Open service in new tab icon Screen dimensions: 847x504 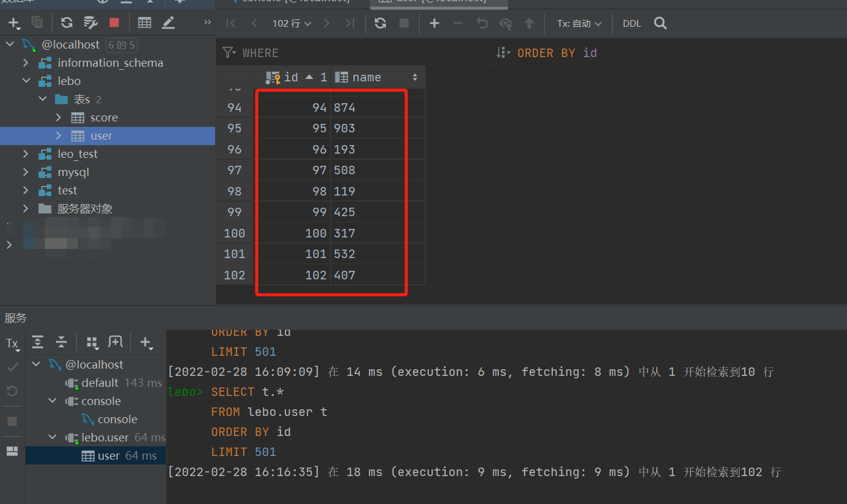click(115, 342)
